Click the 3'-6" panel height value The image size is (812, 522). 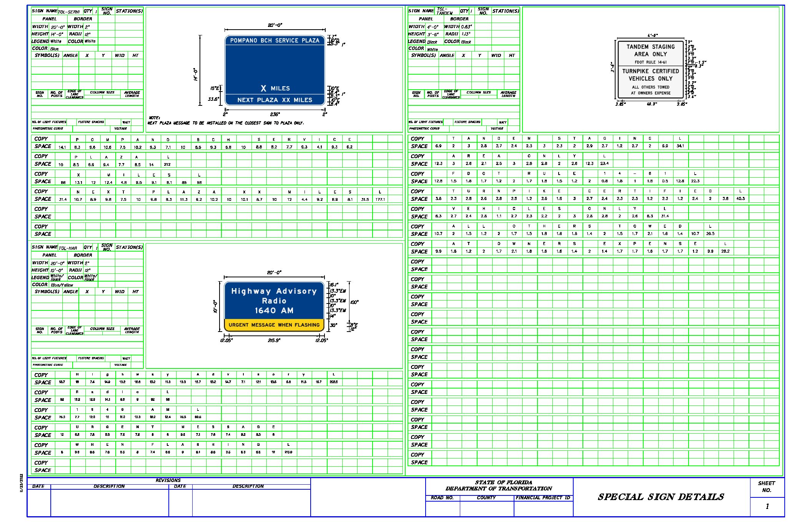click(433, 34)
